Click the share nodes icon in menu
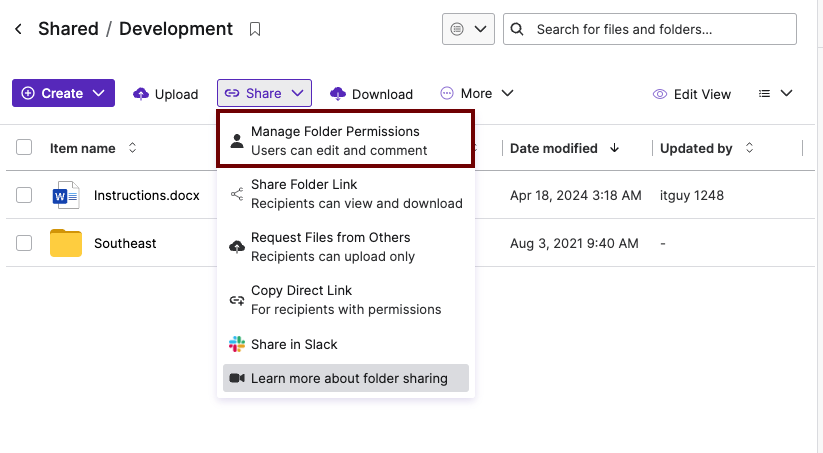 point(237,194)
